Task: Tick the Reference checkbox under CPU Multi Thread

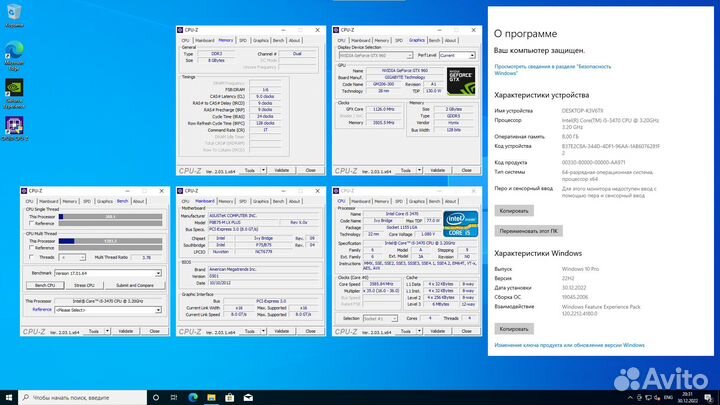Action: coord(32,248)
